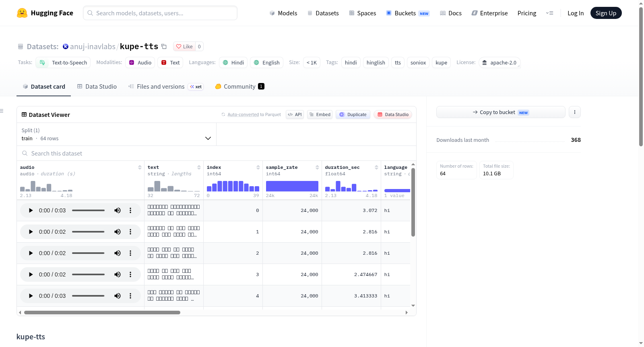Image resolution: width=644 pixels, height=347 pixels.
Task: Play the audio of row index 0
Action: (31, 210)
